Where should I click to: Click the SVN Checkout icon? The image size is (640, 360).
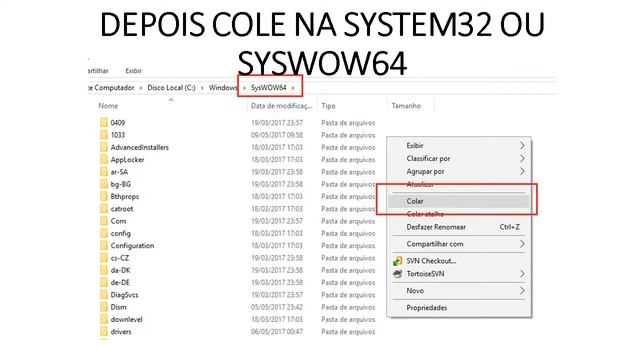pyautogui.click(x=397, y=261)
